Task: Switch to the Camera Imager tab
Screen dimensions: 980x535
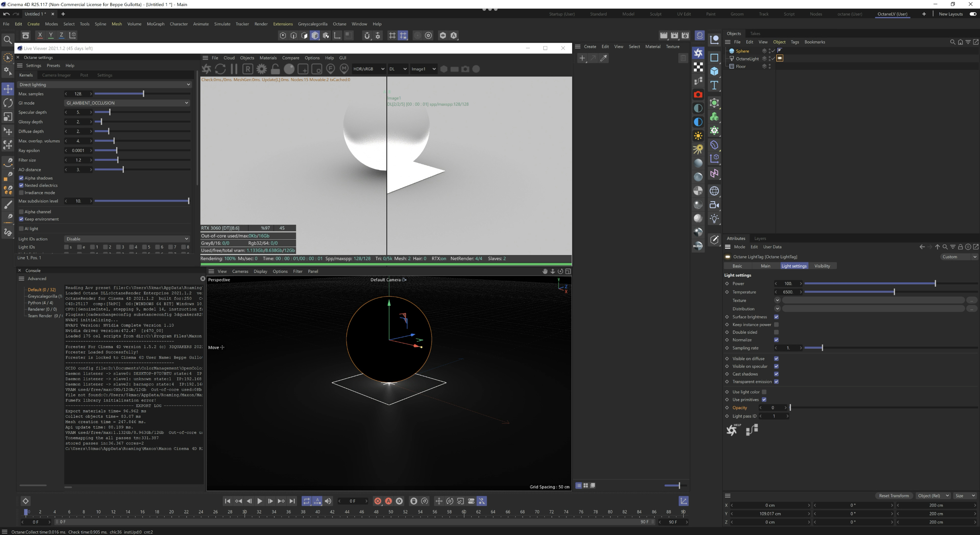Action: point(56,75)
